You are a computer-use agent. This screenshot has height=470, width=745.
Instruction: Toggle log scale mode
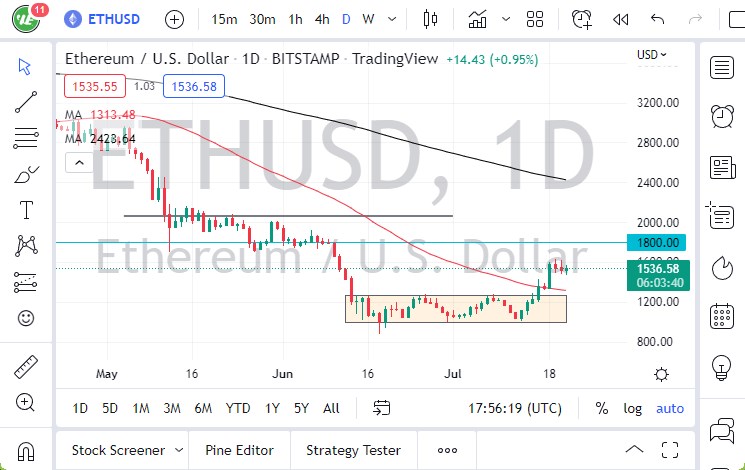pos(632,408)
